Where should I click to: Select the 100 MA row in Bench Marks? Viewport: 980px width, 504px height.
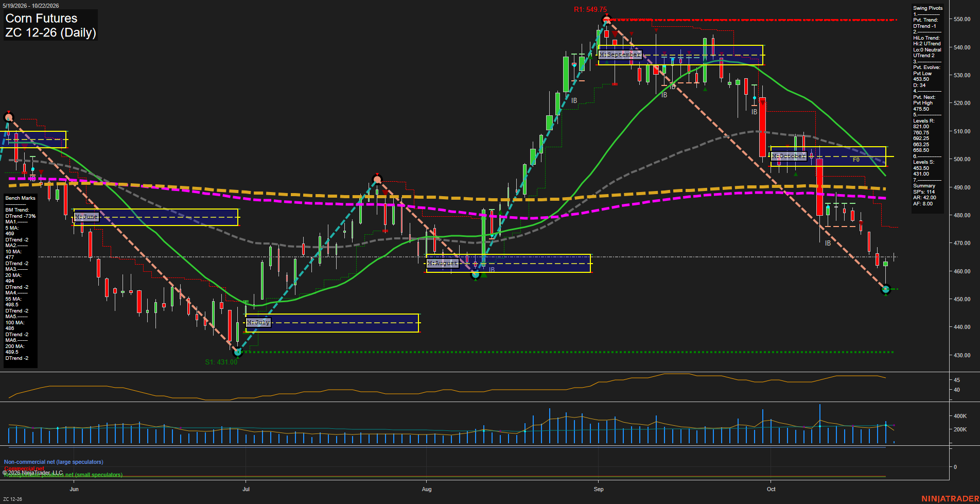(x=14, y=323)
